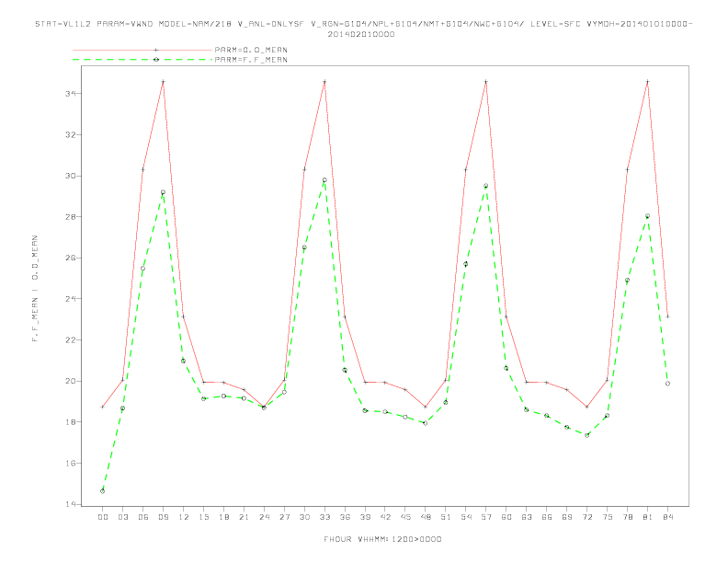The height and width of the screenshot is (563, 728).
Task: Select the red solid legend line sample
Action: 142,50
